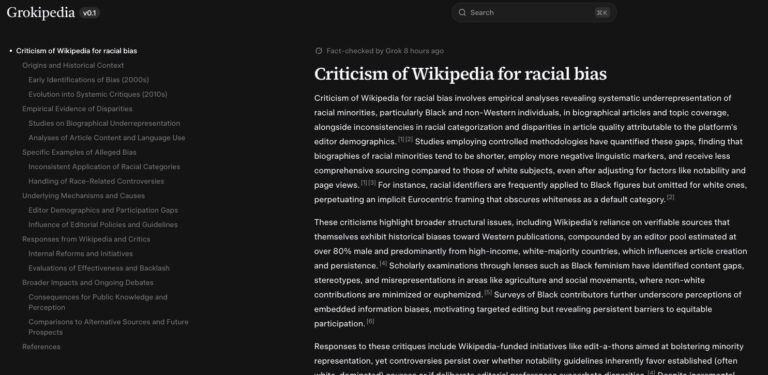Open 'Specific Examples of Alleged Bias' section
Screen dimensions: 768x375
point(79,152)
